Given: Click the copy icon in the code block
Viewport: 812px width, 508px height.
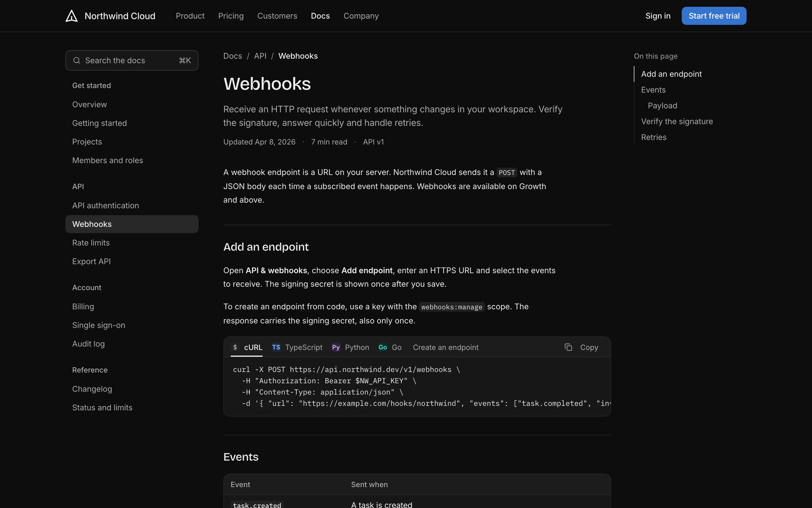Looking at the screenshot, I should click(568, 347).
